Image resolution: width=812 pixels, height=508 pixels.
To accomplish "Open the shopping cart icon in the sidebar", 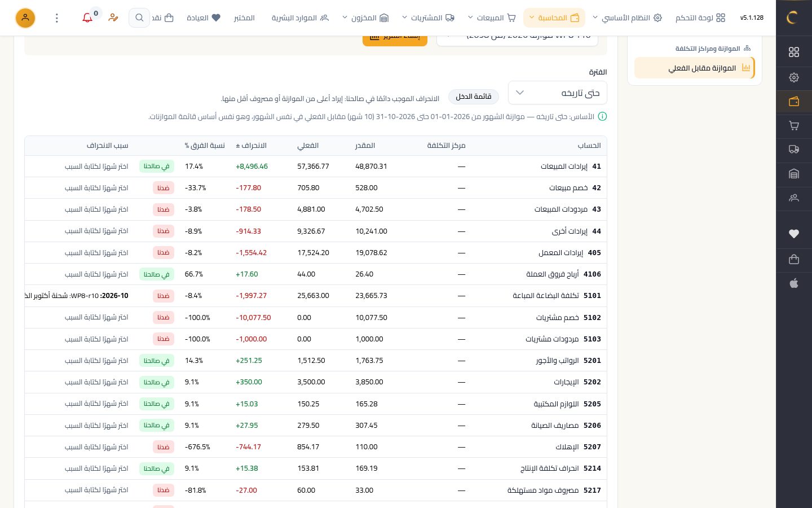I will 794,126.
